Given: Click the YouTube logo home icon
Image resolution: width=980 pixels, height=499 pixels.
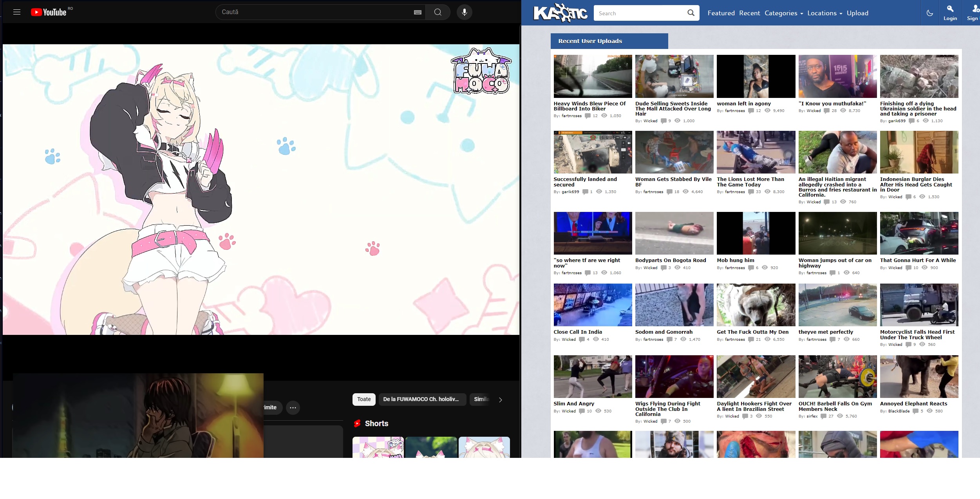Looking at the screenshot, I should pos(49,12).
